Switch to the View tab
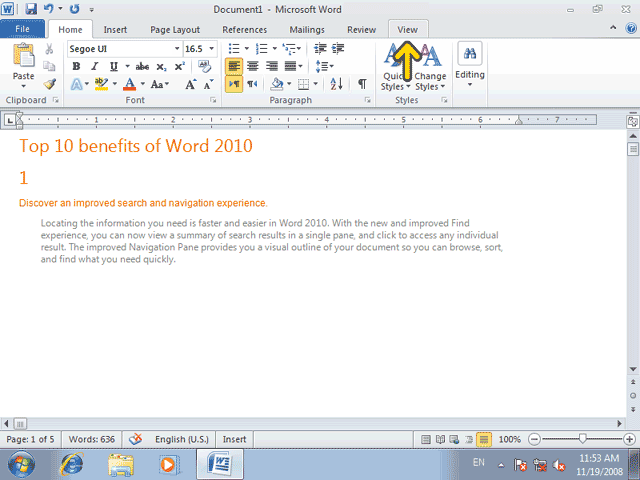This screenshot has height=480, width=640. click(408, 30)
